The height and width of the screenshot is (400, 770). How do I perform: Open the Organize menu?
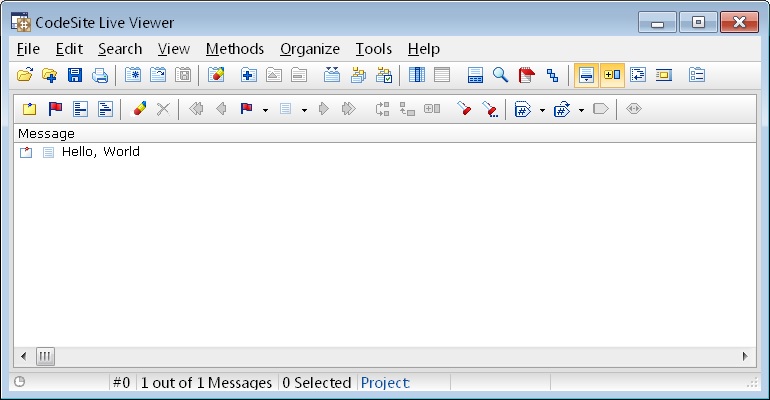[x=310, y=49]
